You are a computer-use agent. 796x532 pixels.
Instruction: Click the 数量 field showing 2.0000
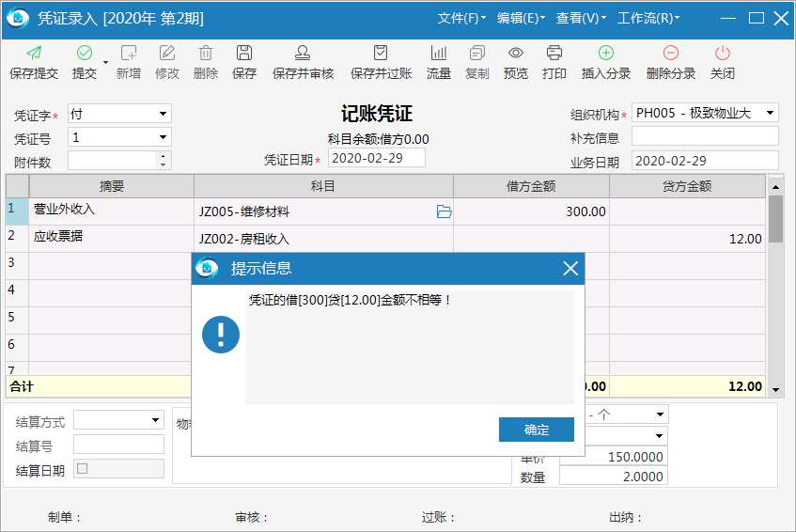click(614, 477)
